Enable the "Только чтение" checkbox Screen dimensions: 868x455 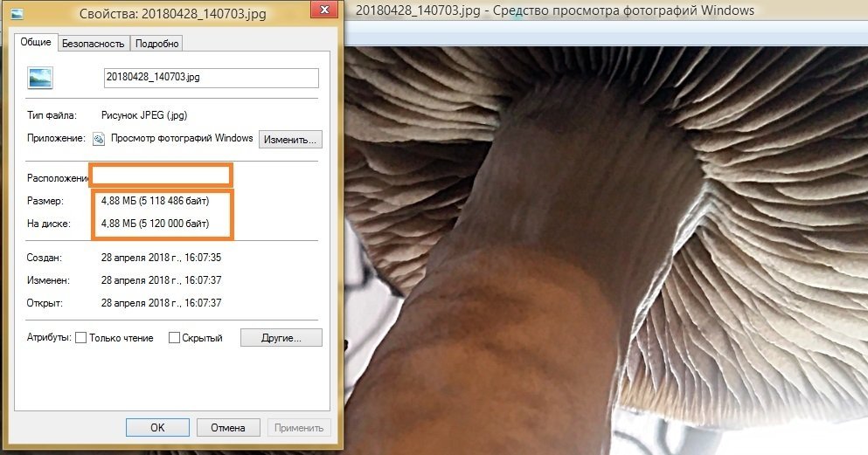[80, 338]
